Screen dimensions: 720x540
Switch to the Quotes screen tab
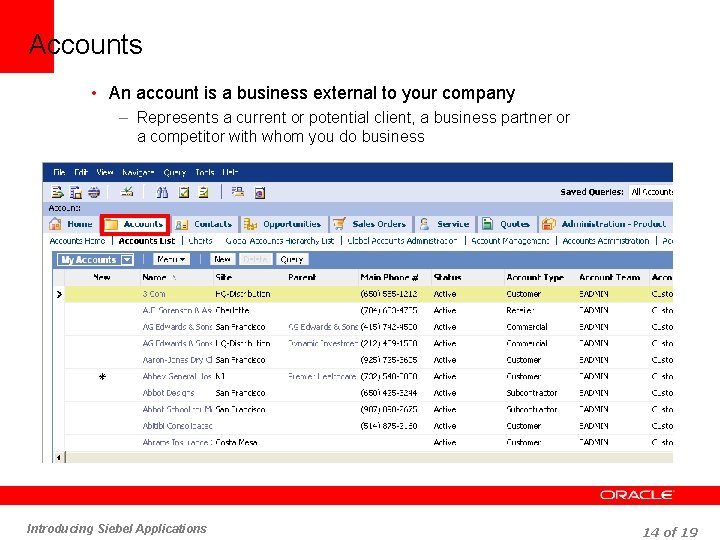point(506,224)
